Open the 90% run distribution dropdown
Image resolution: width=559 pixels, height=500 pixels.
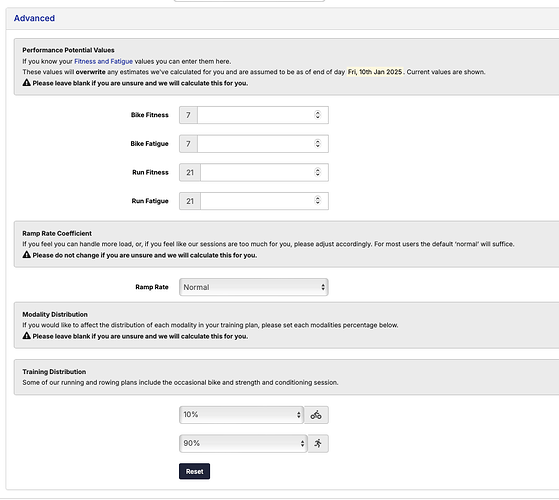(x=243, y=443)
